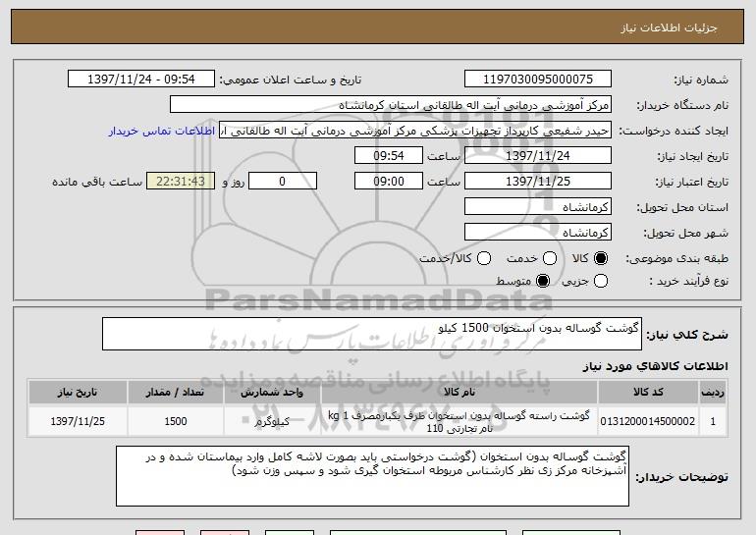Click the buyer notes text area
756x535 pixels.
372,476
